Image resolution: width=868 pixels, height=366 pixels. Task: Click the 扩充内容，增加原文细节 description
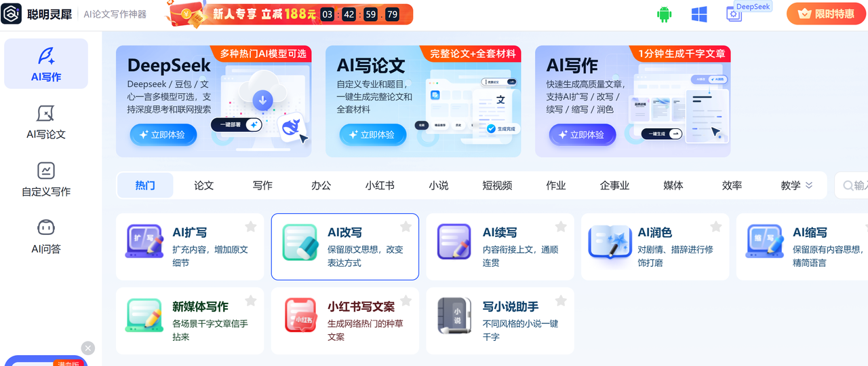point(210,256)
